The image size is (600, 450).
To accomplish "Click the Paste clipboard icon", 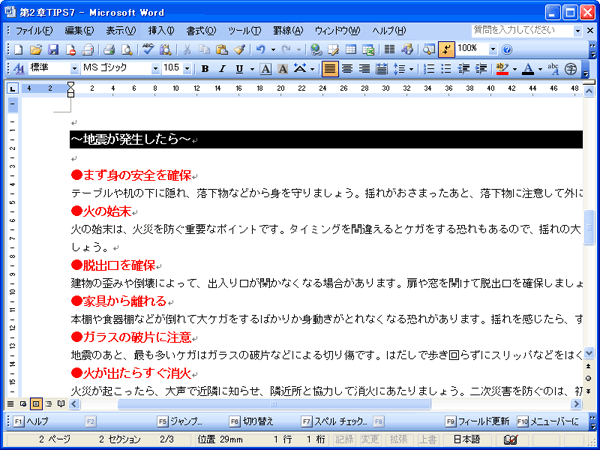I will [222, 49].
